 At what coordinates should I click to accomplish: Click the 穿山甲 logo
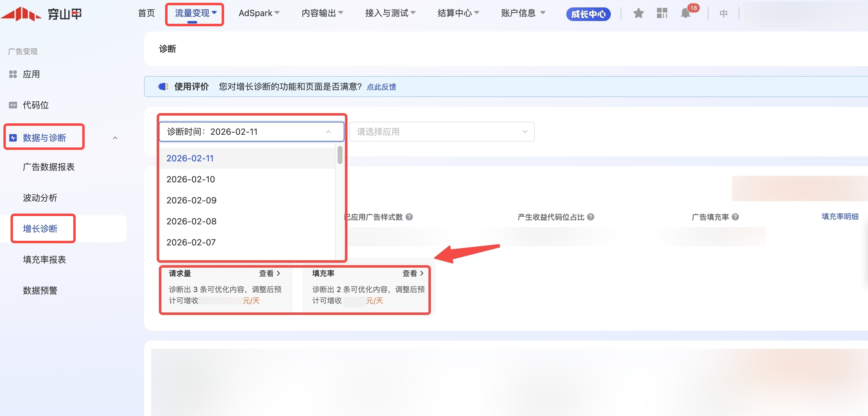41,14
